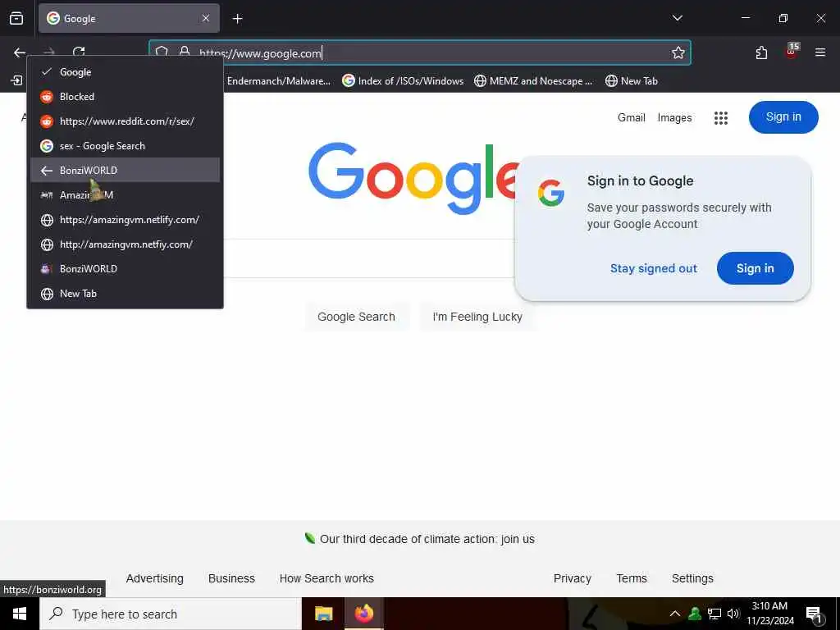This screenshot has height=630, width=840.
Task: Open MEMZ and Noescape bookmark
Action: (533, 81)
